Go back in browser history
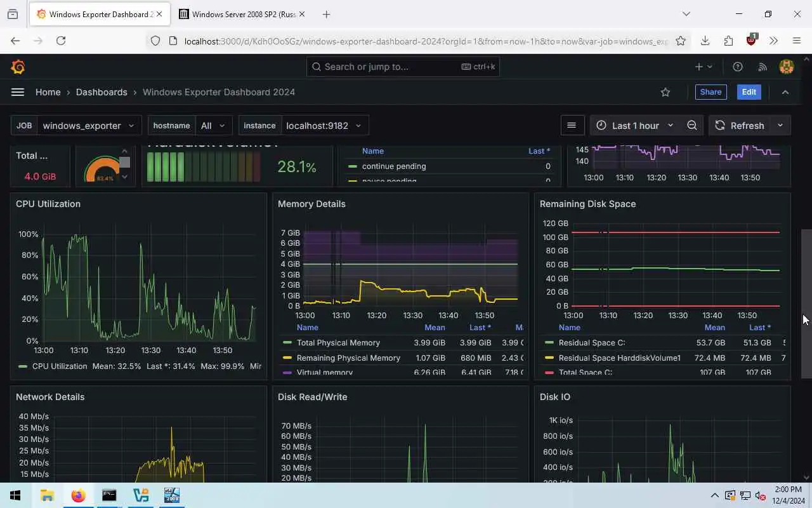This screenshot has width=812, height=508. 15,41
